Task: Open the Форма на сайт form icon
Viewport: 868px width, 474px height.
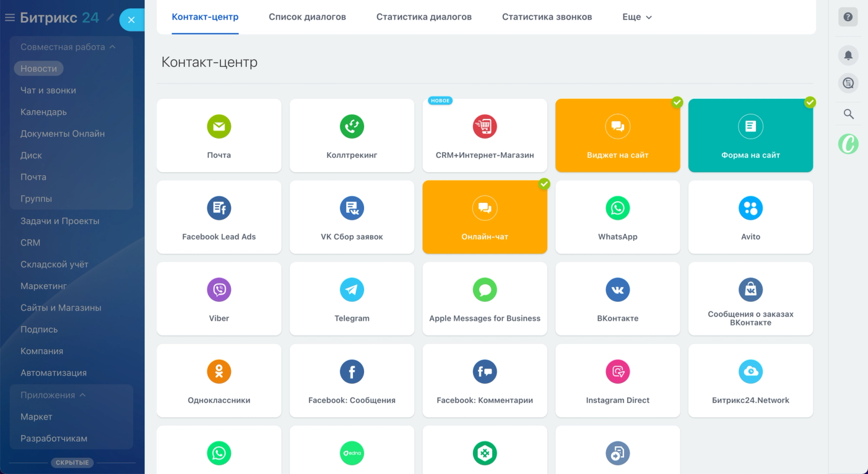Action: [751, 126]
